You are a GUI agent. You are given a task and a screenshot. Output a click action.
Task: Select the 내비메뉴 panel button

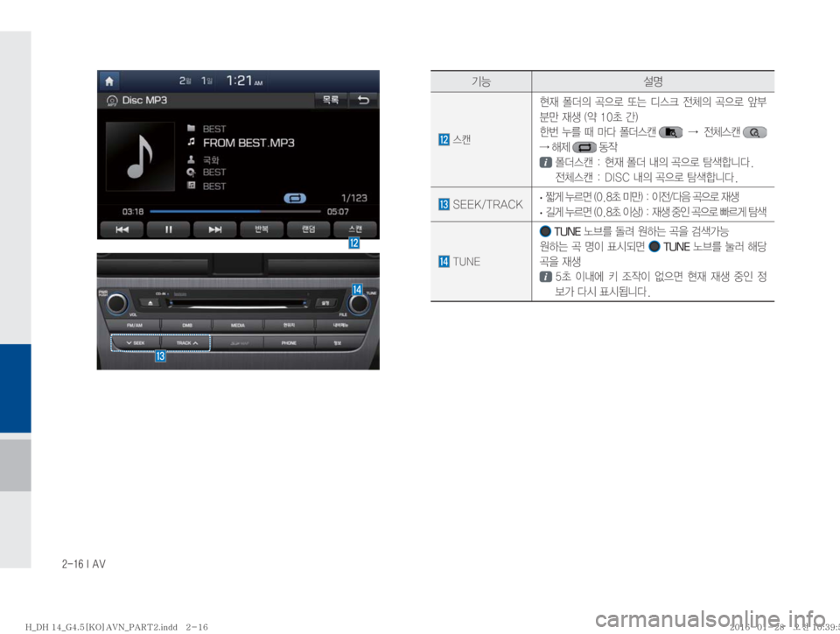(x=340, y=325)
